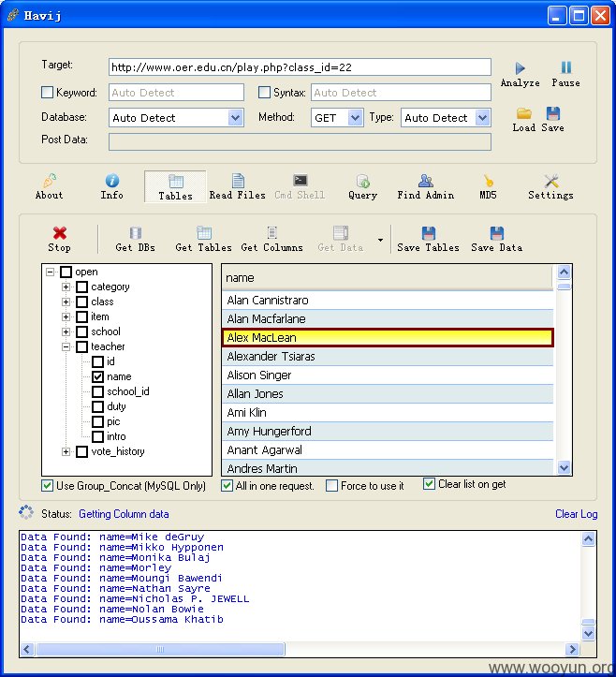This screenshot has height=677, width=616.
Task: Export results with Save Data
Action: 497,239
